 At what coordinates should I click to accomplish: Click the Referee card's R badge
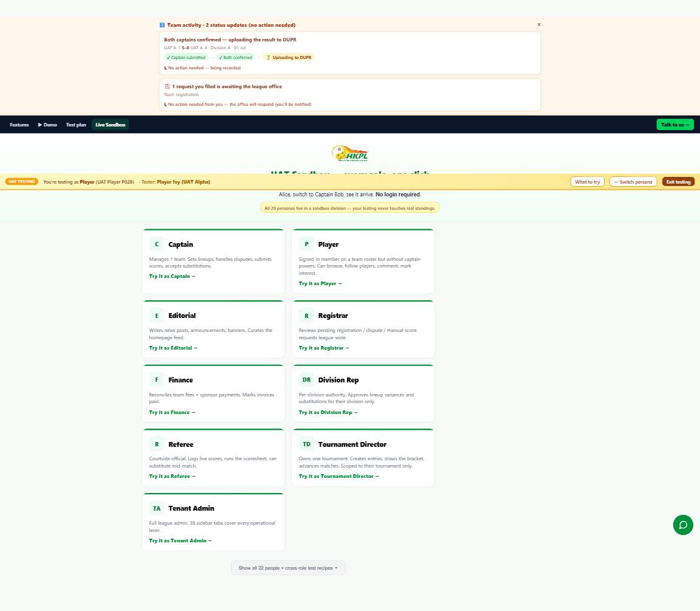pyautogui.click(x=157, y=444)
